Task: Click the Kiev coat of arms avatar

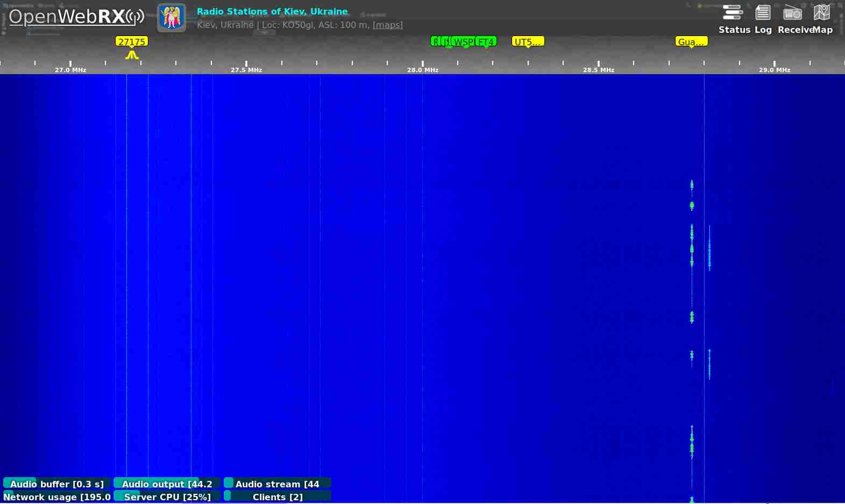Action: [x=172, y=17]
